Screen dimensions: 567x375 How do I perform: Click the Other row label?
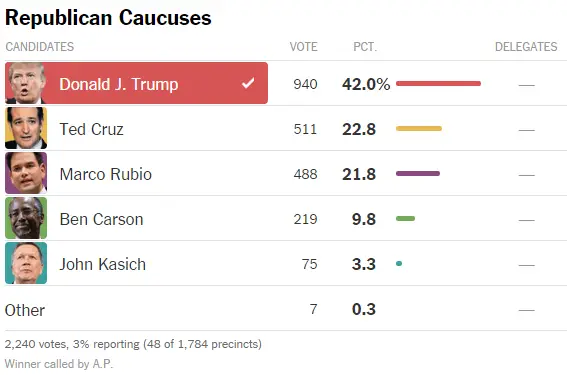click(25, 310)
